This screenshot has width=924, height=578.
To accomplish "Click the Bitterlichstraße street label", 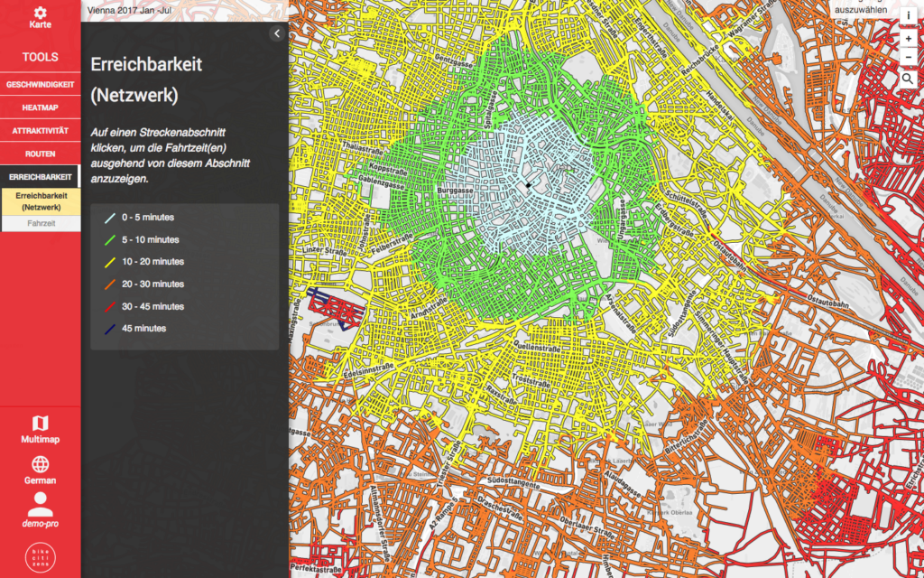I will coord(686,437).
